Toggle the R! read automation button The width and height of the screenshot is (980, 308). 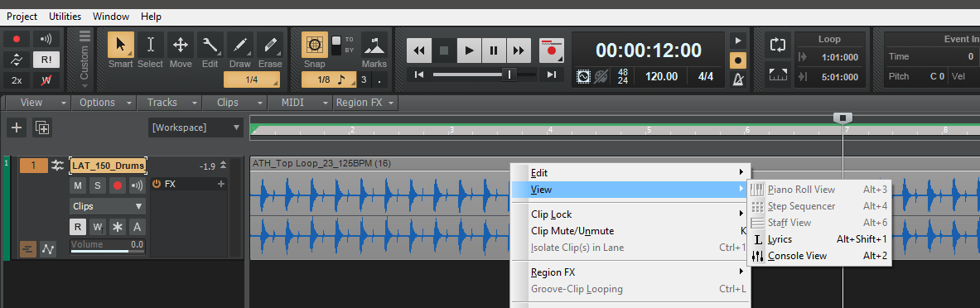(x=46, y=60)
